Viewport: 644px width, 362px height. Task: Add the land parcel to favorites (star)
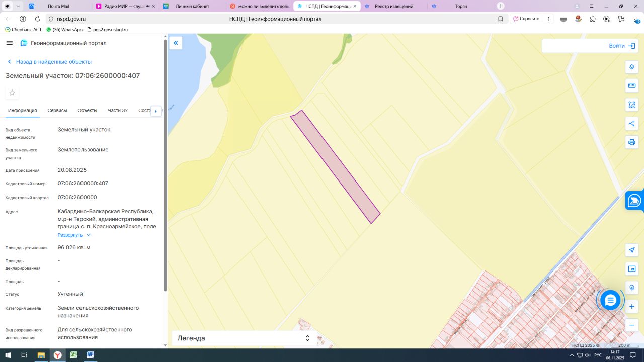tap(12, 93)
